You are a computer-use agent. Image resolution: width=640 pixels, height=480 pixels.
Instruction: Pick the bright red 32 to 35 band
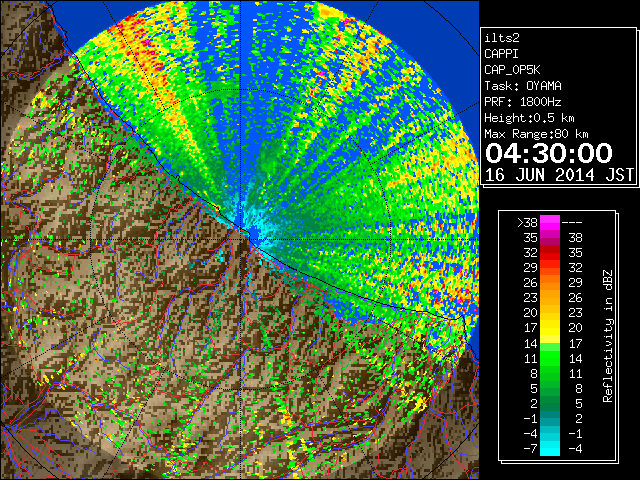pos(550,253)
